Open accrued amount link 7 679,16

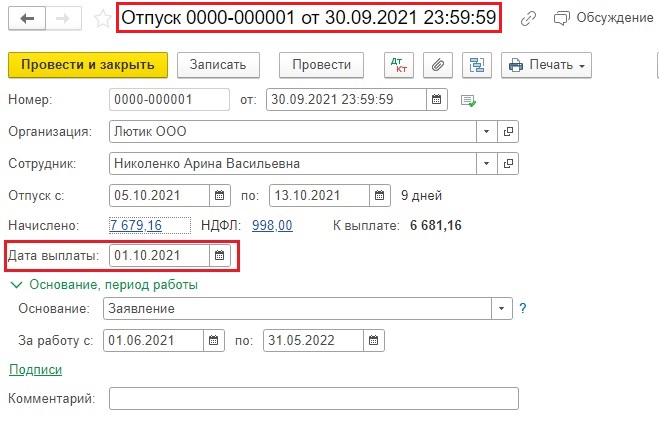point(136,225)
